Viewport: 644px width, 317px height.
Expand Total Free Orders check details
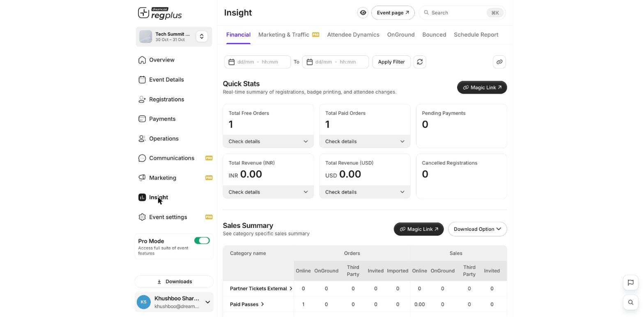tap(268, 141)
